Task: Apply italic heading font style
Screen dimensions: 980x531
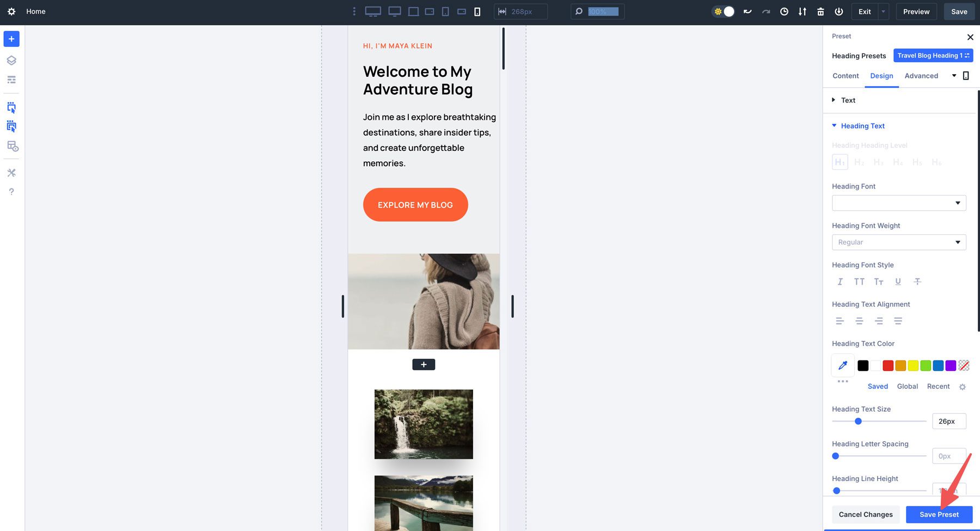Action: tap(840, 282)
